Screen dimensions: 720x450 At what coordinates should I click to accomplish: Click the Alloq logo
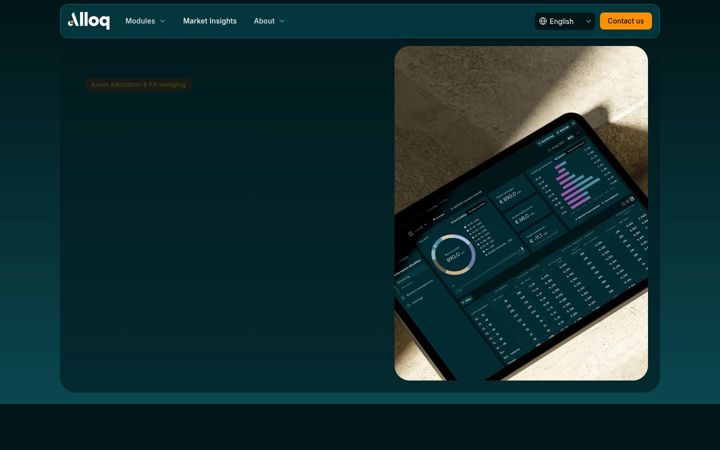89,21
